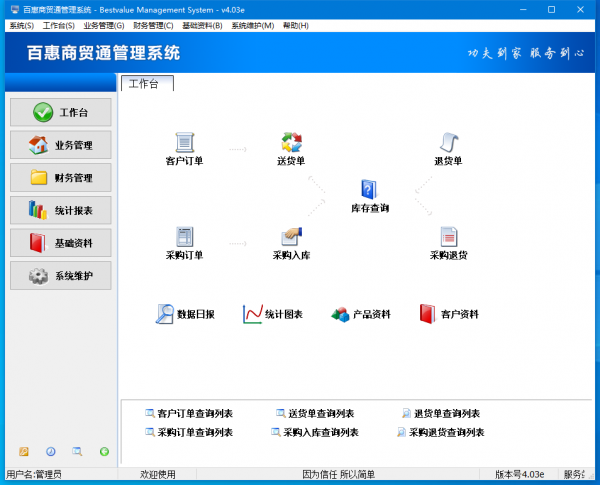Viewport: 600px width, 485px height.
Task: Select 财务管理 sidebar button
Action: (x=61, y=178)
